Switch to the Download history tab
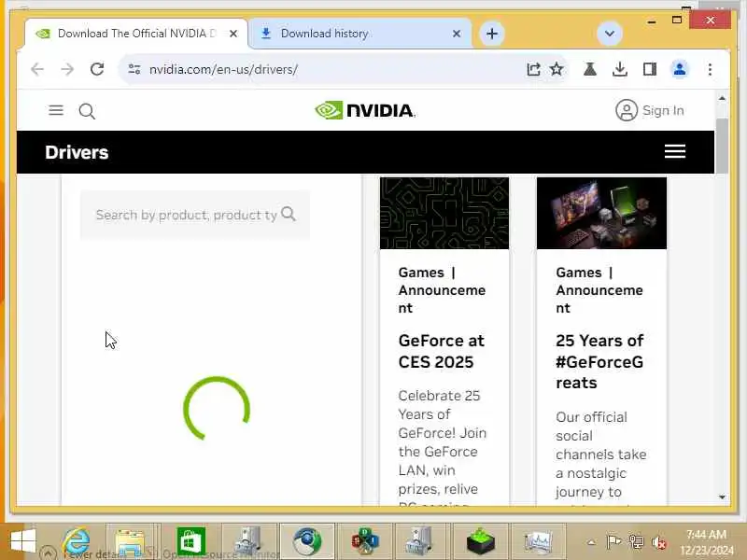 click(360, 34)
